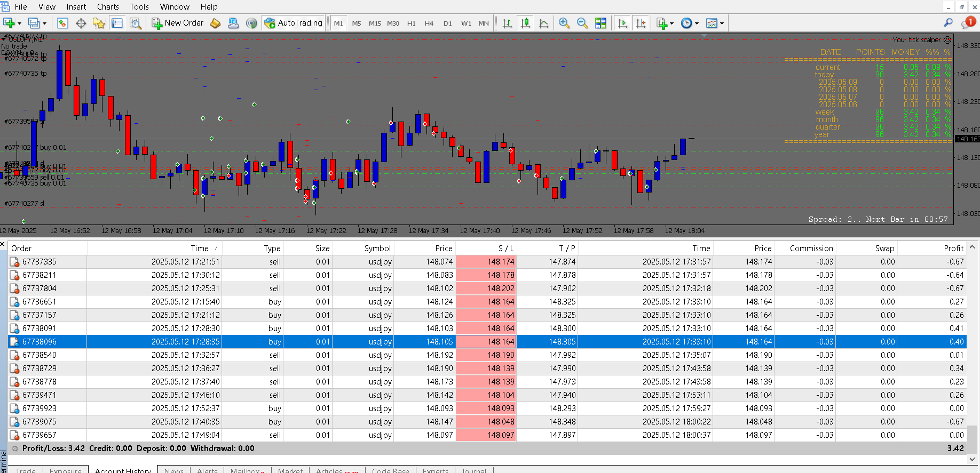
Task: Toggle the Chart Shift button
Action: pyautogui.click(x=641, y=23)
